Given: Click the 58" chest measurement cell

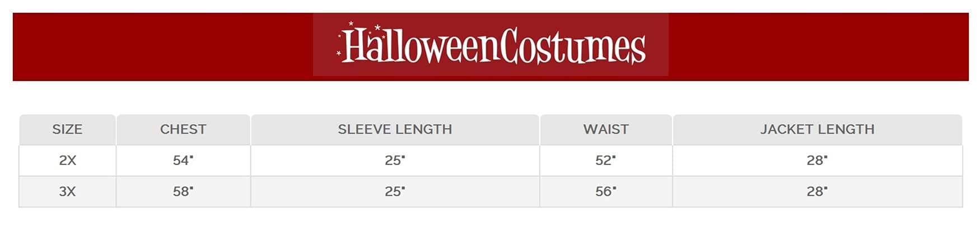Looking at the screenshot, I should coord(183,191).
